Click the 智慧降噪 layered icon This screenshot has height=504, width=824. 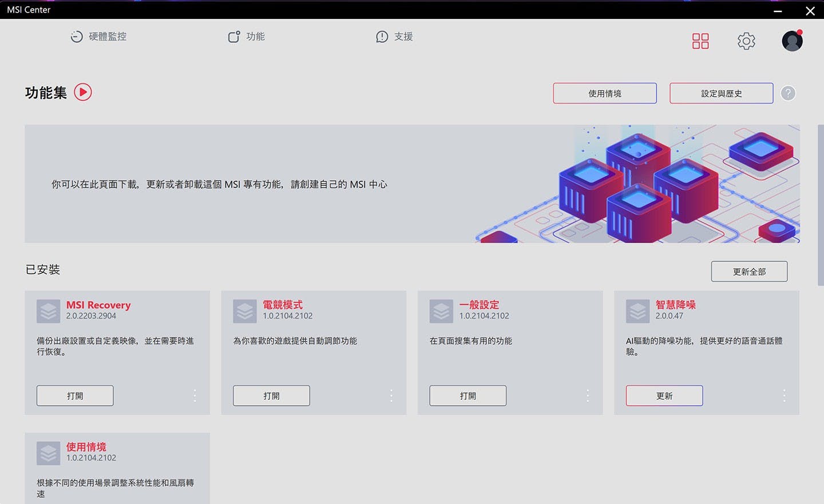[637, 311]
